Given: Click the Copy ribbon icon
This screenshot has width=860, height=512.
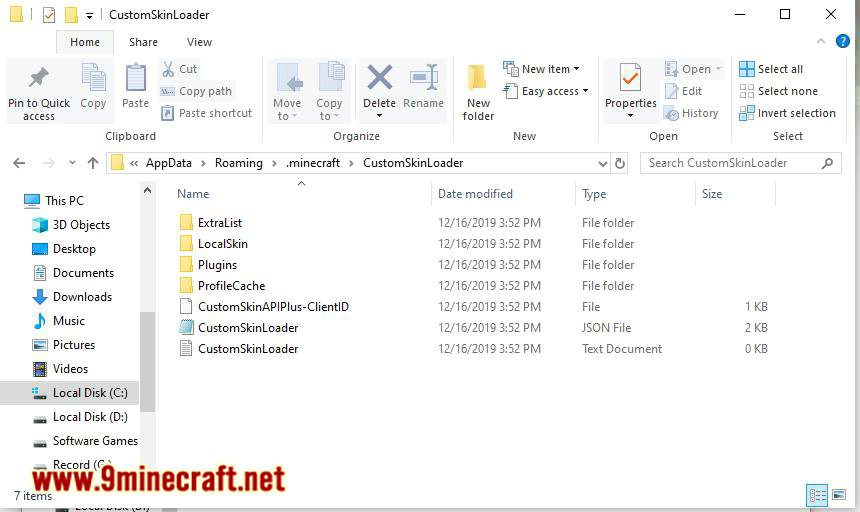Looking at the screenshot, I should pyautogui.click(x=93, y=86).
